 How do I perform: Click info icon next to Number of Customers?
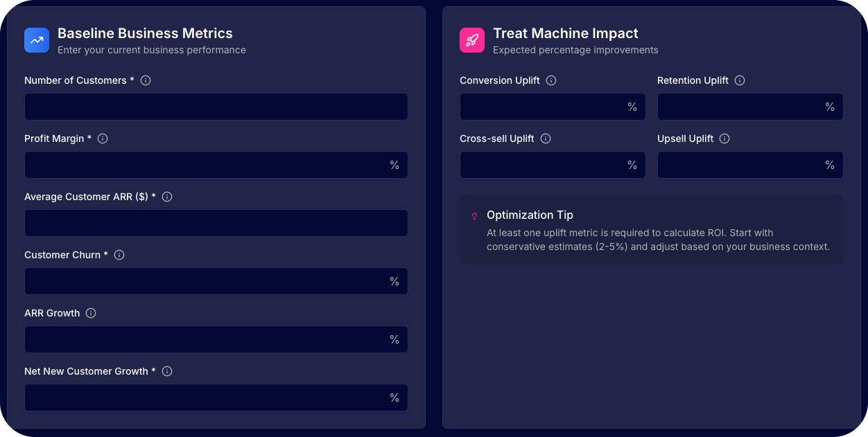point(146,80)
